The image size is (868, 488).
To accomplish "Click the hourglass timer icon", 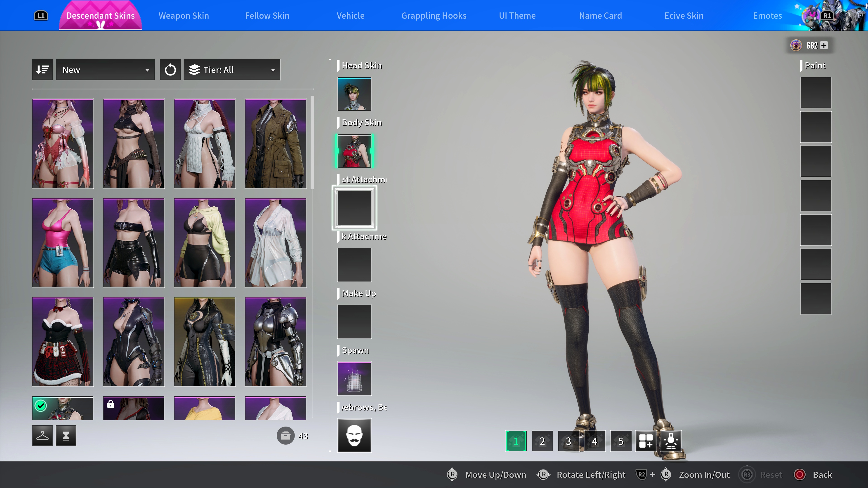I will tap(66, 435).
